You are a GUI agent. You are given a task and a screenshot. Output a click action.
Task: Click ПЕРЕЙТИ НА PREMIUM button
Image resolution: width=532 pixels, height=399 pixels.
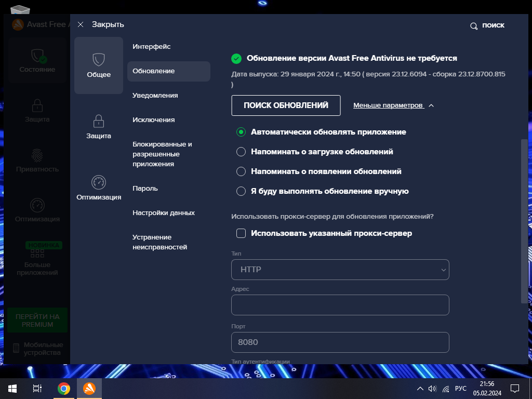click(x=37, y=320)
